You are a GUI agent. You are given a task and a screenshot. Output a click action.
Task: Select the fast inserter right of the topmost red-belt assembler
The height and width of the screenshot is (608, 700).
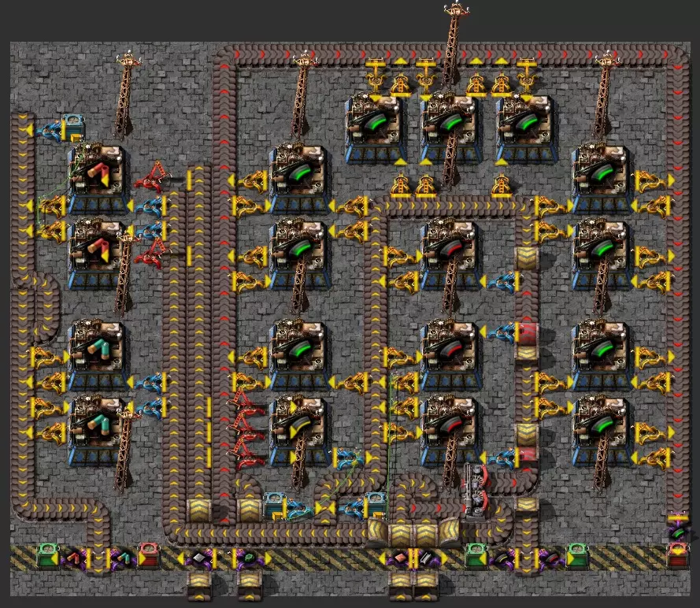pos(501,281)
